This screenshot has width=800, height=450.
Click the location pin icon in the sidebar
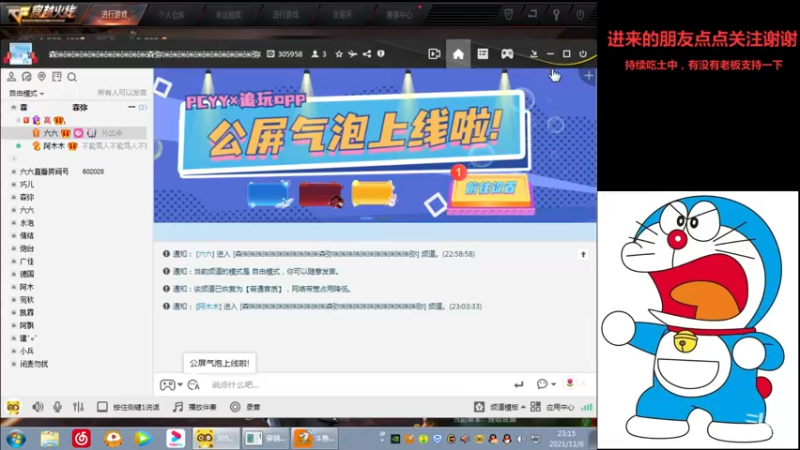click(x=42, y=77)
